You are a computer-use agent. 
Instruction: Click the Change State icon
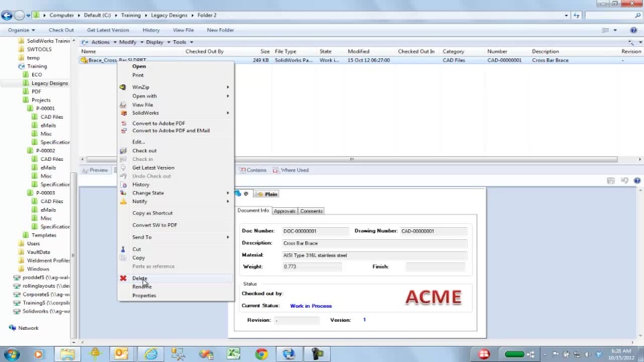coord(123,193)
